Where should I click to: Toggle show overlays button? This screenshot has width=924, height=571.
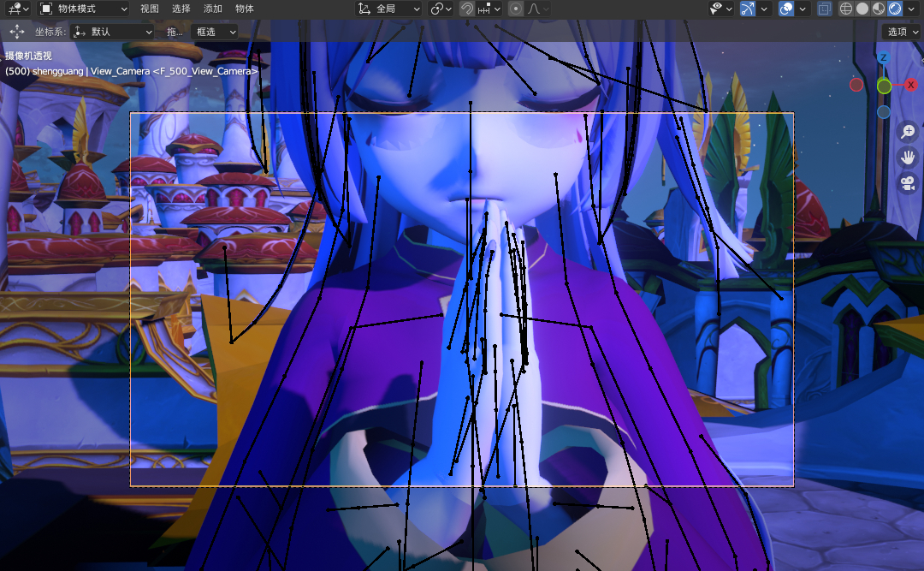pos(786,9)
